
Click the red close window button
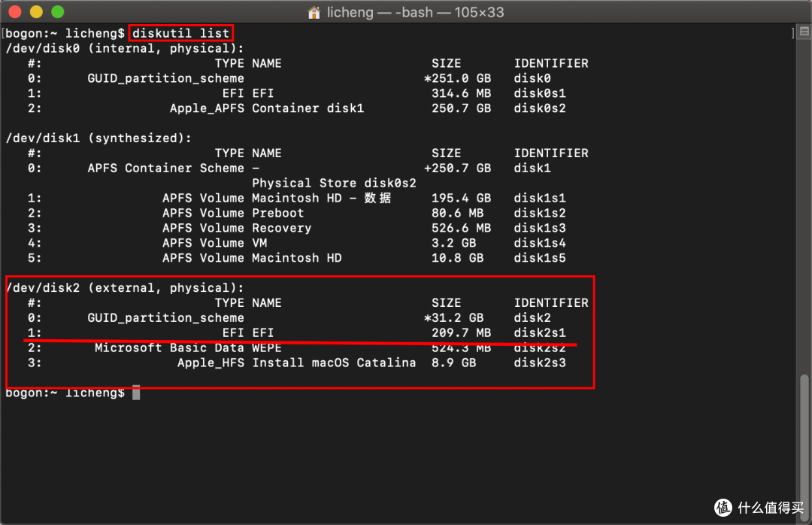click(16, 11)
